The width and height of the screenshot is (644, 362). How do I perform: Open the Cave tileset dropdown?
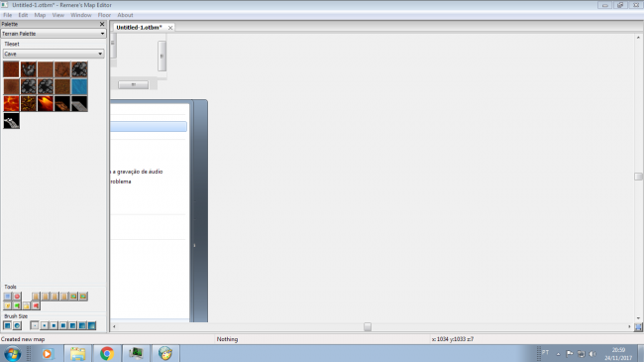click(x=54, y=54)
